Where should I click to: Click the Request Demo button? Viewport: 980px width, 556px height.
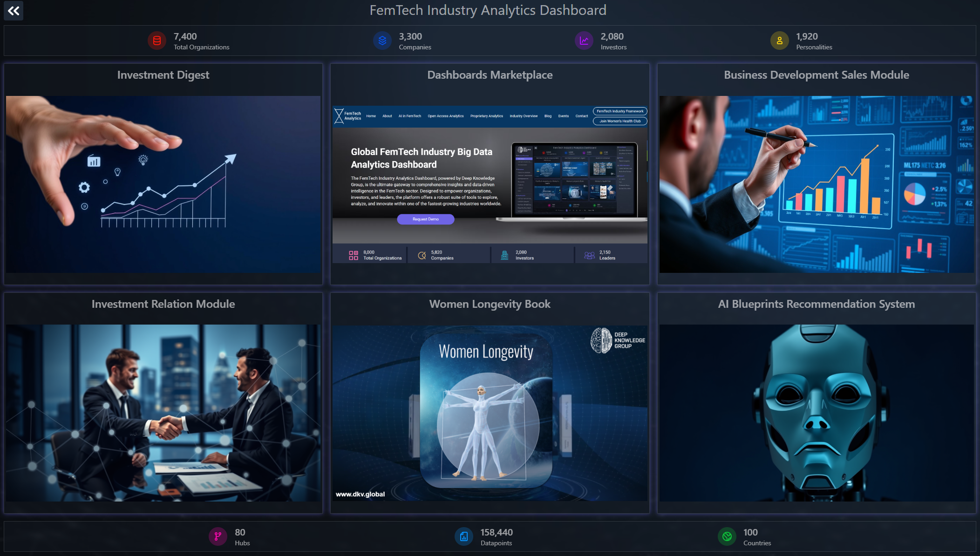coord(425,219)
